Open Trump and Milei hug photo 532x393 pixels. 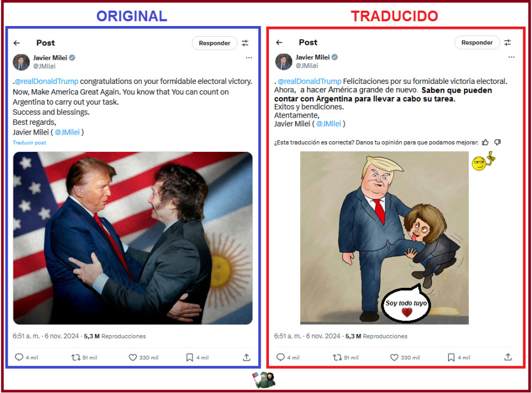pos(132,238)
